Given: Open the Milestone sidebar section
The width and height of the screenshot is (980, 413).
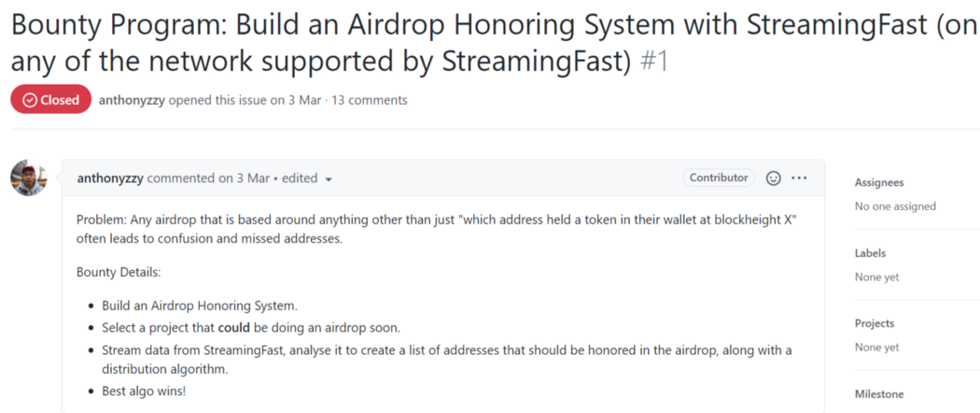Looking at the screenshot, I should tap(879, 394).
